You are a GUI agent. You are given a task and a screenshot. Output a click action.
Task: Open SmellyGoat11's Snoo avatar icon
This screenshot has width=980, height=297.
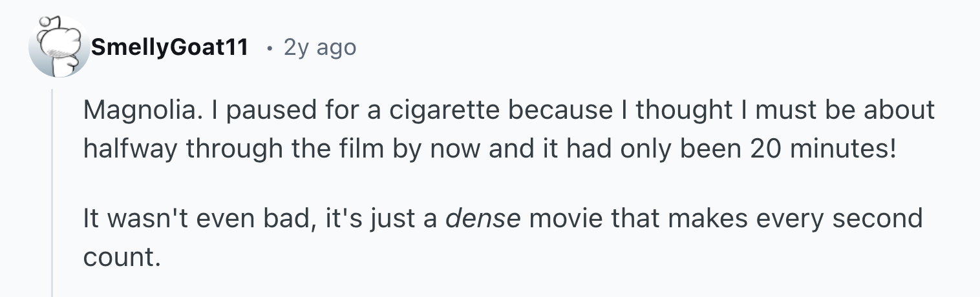[x=59, y=47]
